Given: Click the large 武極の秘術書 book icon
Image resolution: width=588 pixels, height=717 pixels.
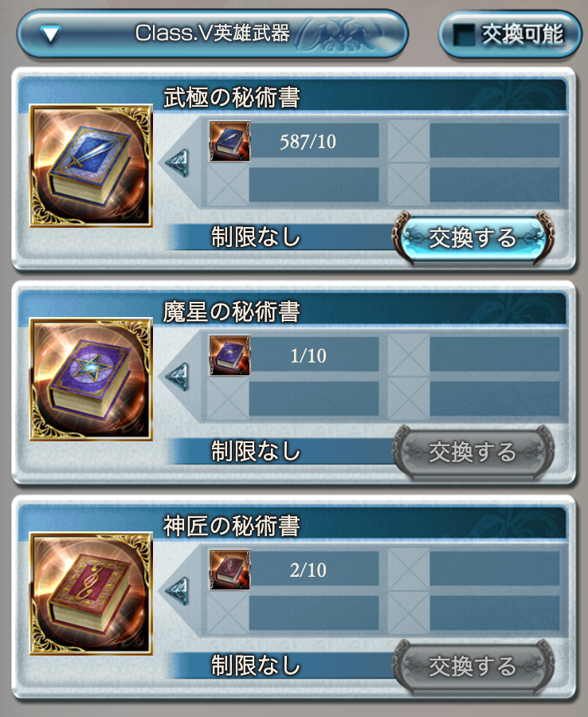Looking at the screenshot, I should tap(91, 166).
